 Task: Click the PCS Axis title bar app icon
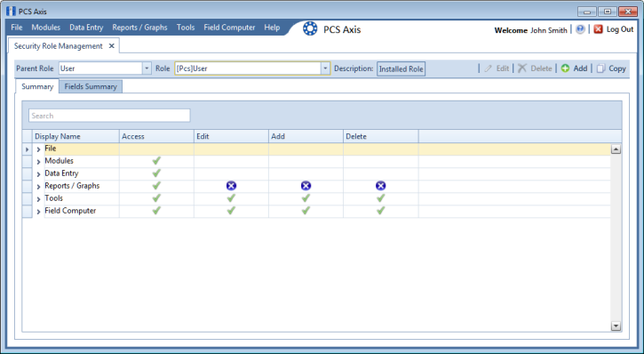point(11,11)
